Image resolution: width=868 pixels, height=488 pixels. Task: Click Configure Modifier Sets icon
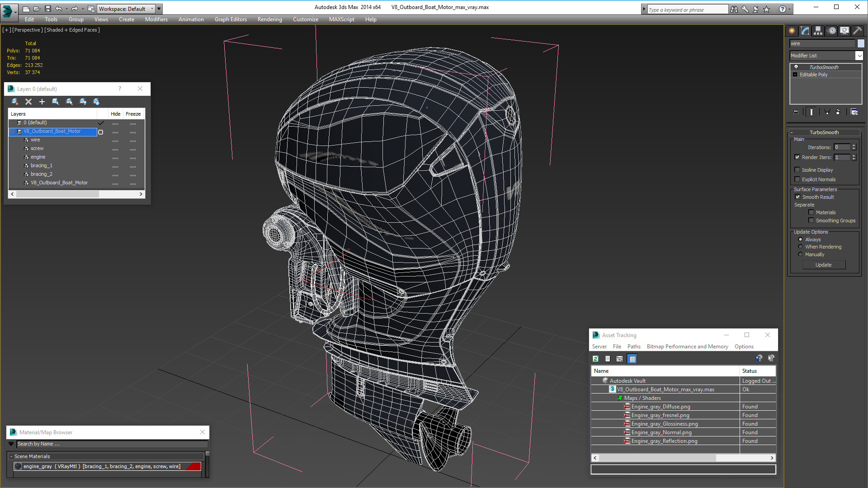854,112
